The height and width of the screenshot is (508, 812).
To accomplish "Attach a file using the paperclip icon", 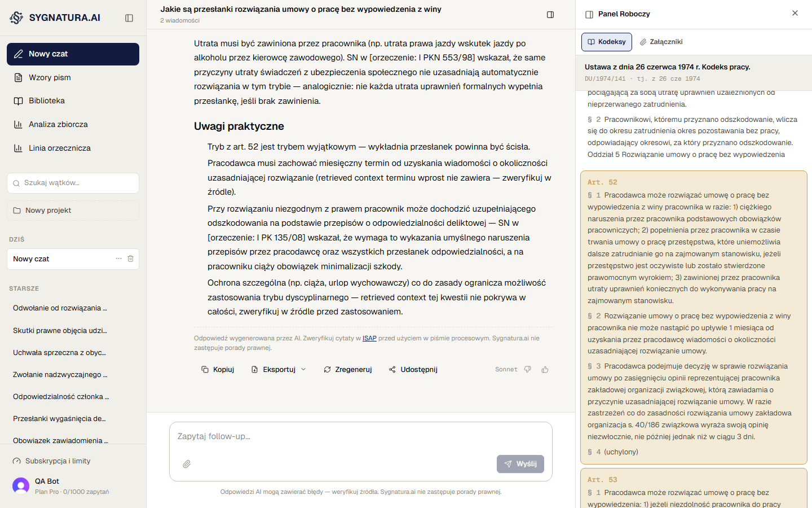I will [x=187, y=464].
